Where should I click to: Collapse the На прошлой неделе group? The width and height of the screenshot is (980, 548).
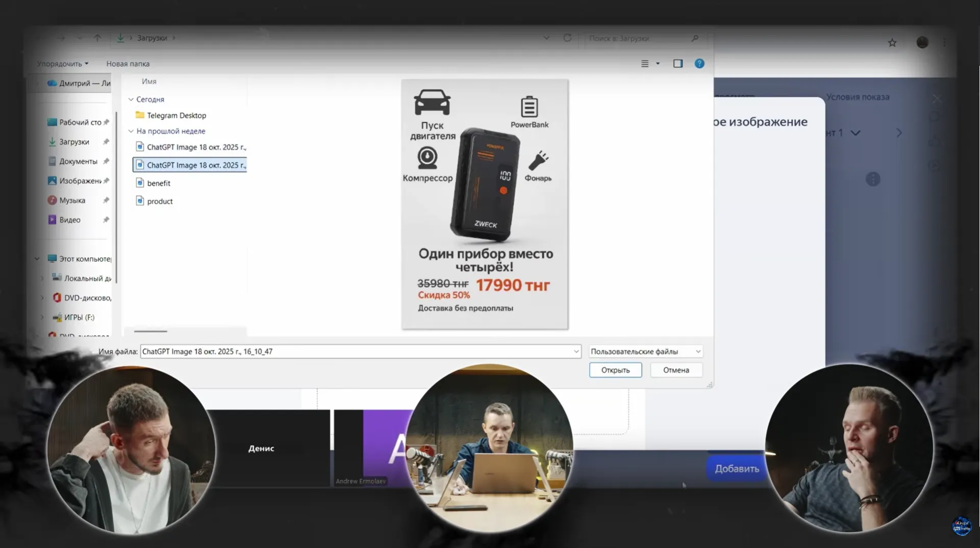(x=131, y=131)
